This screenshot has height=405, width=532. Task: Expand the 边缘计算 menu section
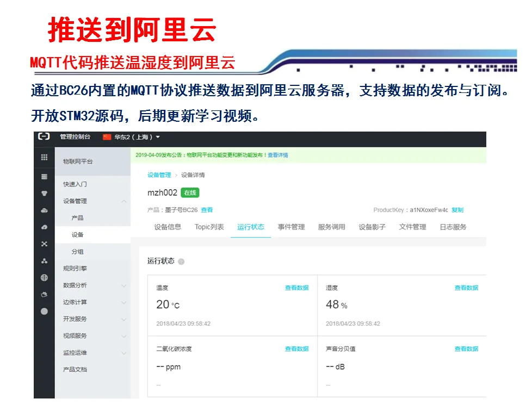click(x=124, y=302)
